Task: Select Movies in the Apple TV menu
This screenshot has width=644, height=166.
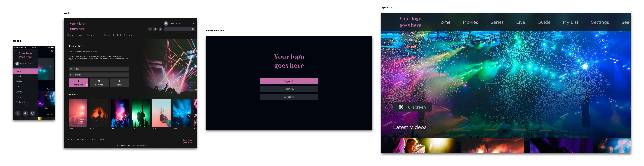Action: (x=470, y=22)
